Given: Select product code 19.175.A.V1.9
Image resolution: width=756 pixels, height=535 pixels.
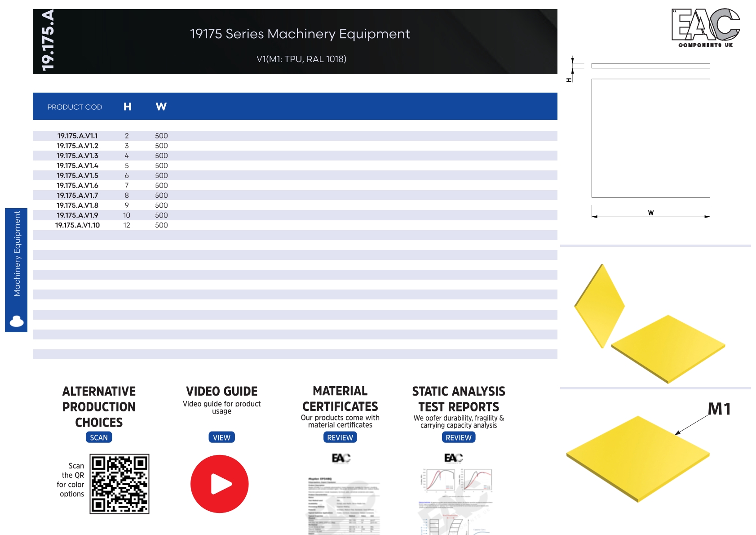Looking at the screenshot, I should (77, 215).
